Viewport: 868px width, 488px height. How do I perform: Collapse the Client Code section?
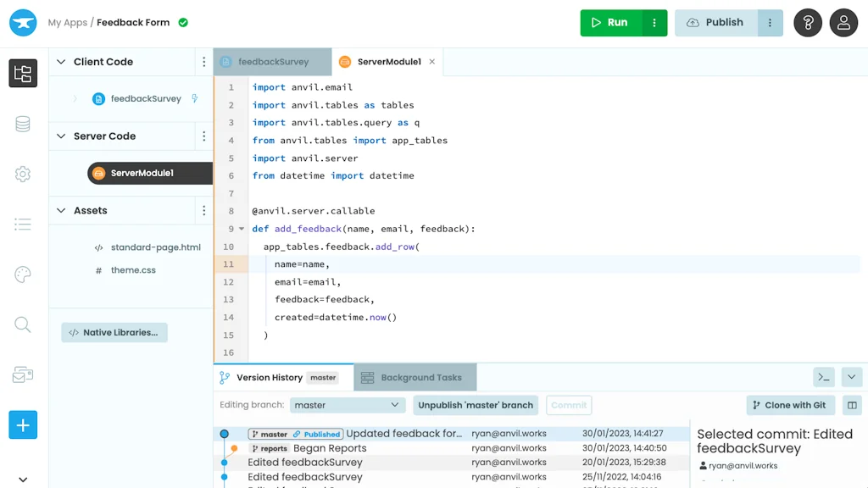pos(61,62)
